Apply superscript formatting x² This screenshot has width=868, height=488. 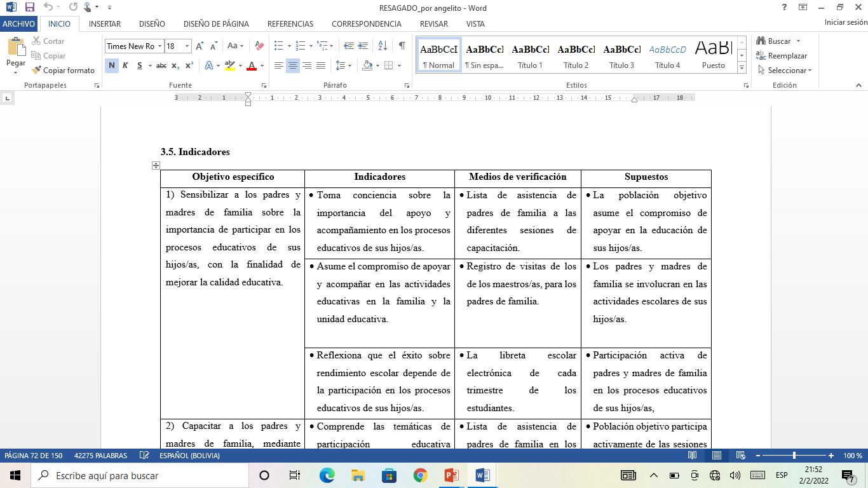pyautogui.click(x=189, y=65)
